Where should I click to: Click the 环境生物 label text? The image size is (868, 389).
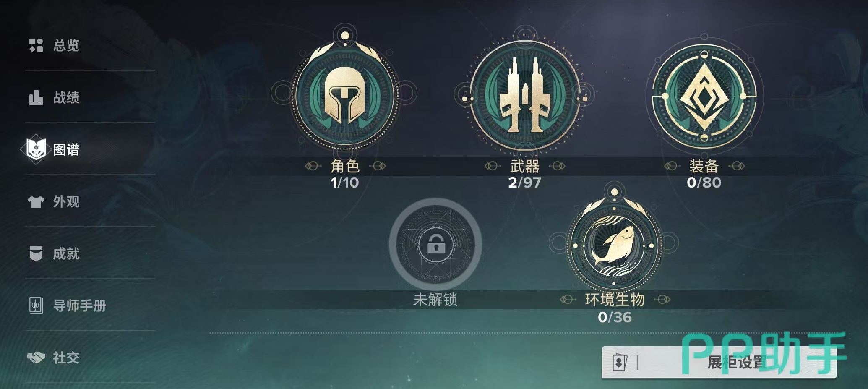coord(615,300)
